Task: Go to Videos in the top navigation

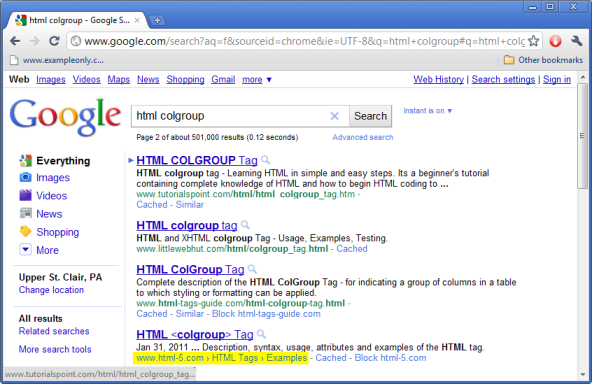Action: pyautogui.click(x=86, y=80)
